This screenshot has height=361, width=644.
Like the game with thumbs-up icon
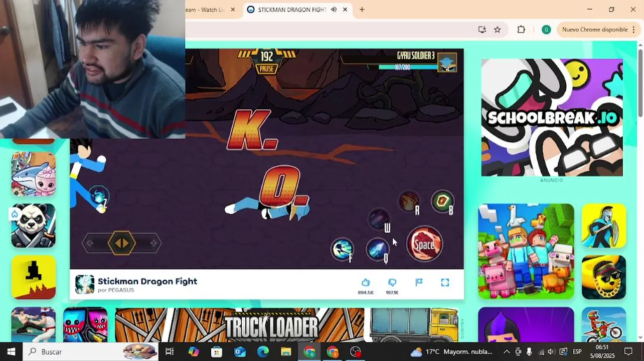366,283
